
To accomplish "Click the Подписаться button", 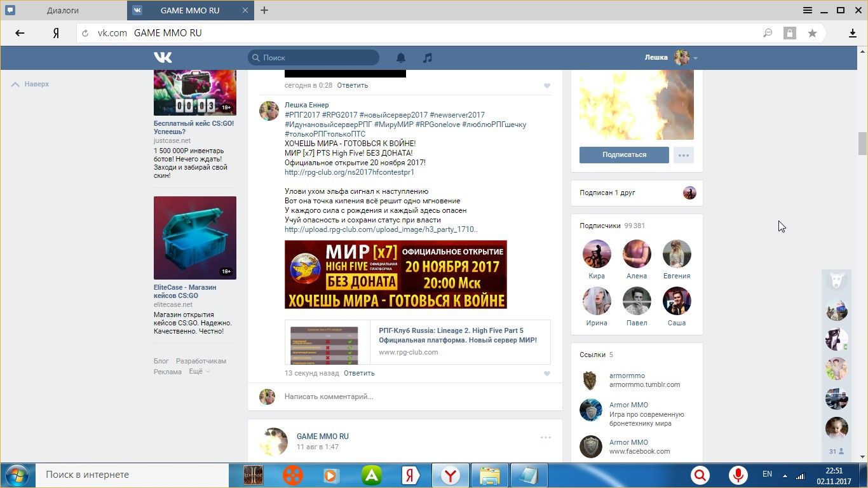I will pyautogui.click(x=624, y=154).
